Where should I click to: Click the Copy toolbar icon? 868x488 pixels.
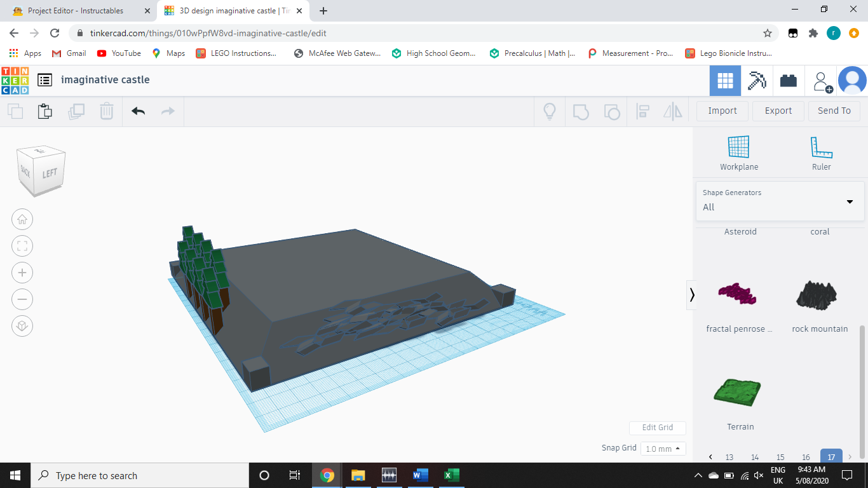[15, 111]
